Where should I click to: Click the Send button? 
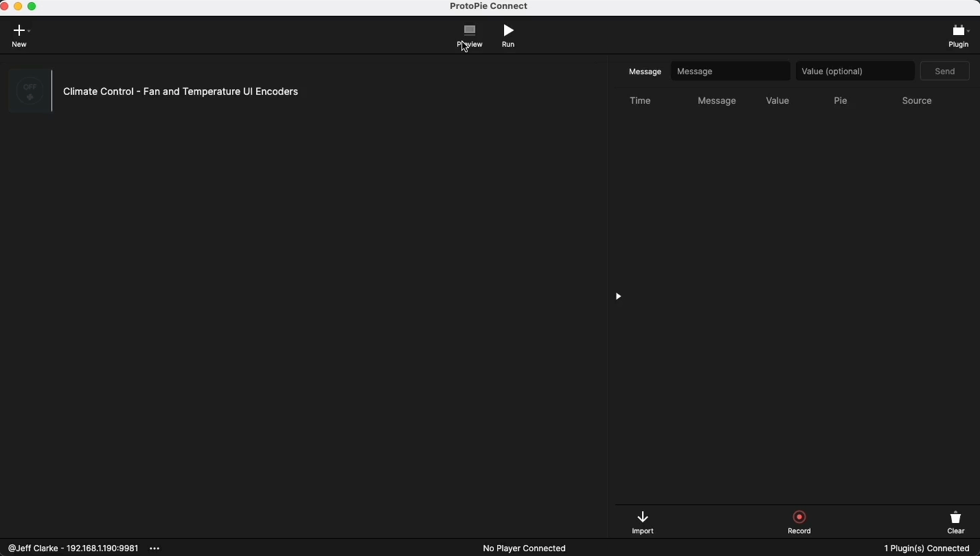point(945,71)
